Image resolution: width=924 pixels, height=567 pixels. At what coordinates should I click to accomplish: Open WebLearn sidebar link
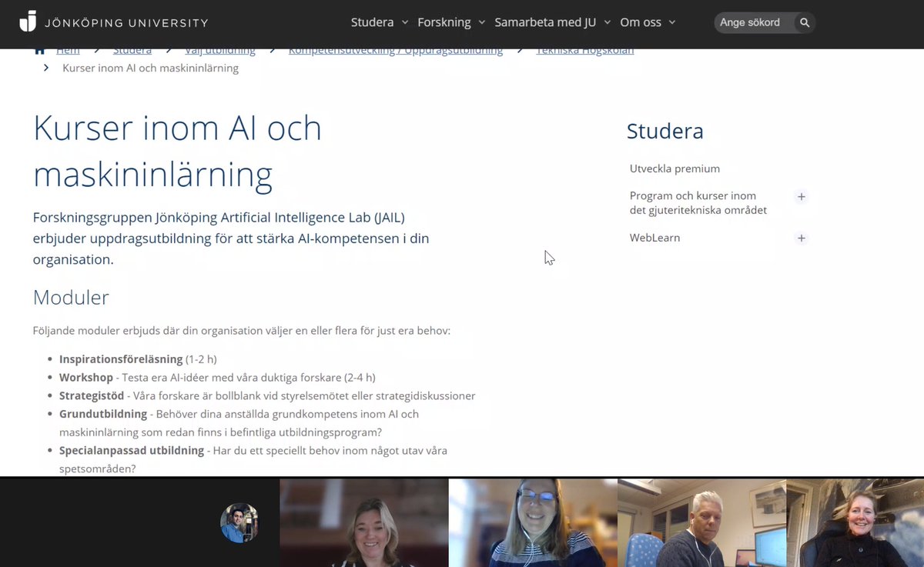tap(654, 238)
